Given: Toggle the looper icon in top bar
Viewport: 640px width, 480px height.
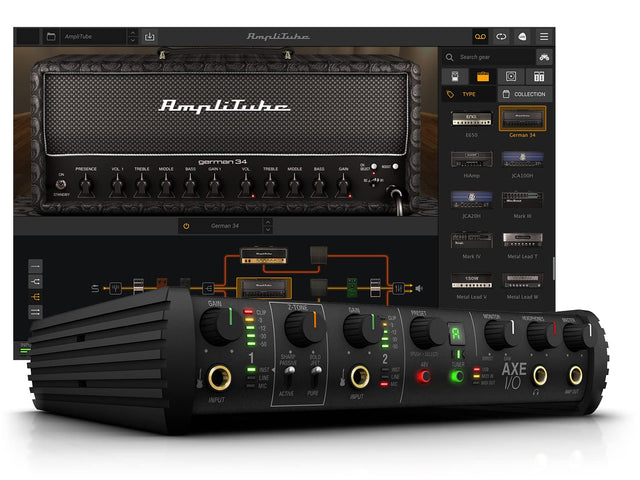Looking at the screenshot, I should click(x=501, y=36).
